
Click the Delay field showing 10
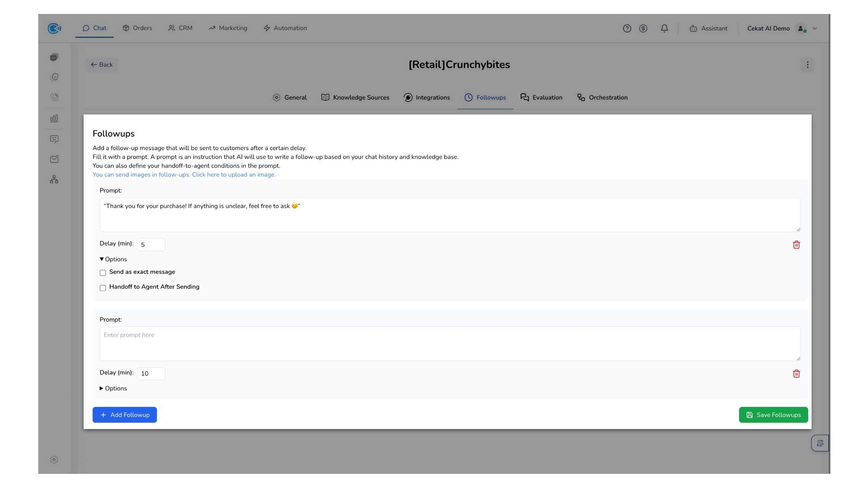point(151,374)
